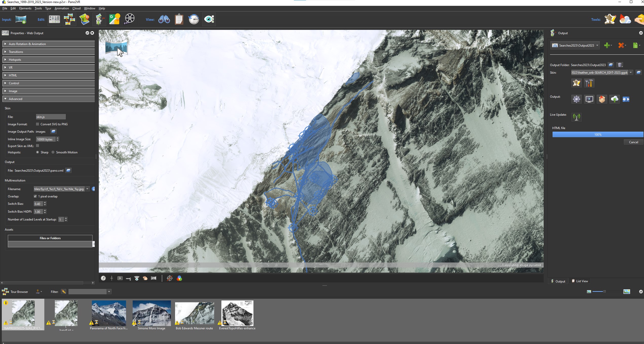The width and height of the screenshot is (644, 344).
Task: Click the wrench and hammer skin tools icon
Action: pyautogui.click(x=589, y=83)
